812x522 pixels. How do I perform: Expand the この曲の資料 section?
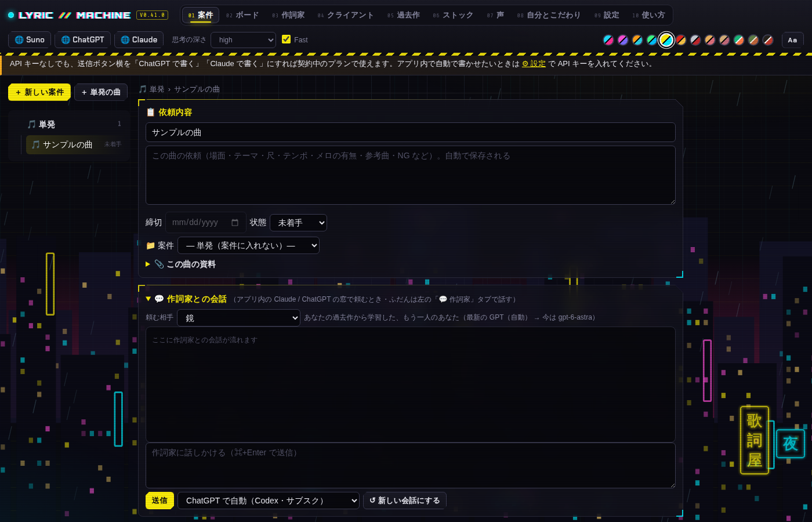coord(181,264)
